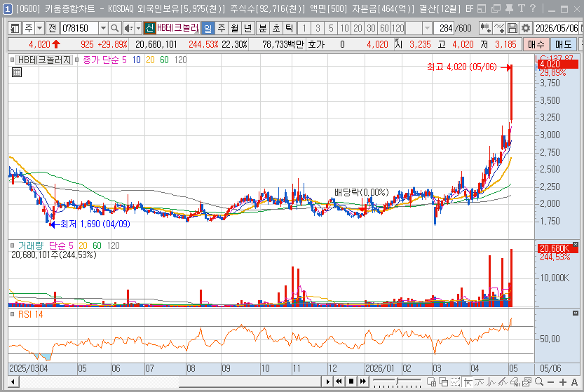The image size is (584, 392).
Task: Click the font T icon in title bar
Action: 522,8
